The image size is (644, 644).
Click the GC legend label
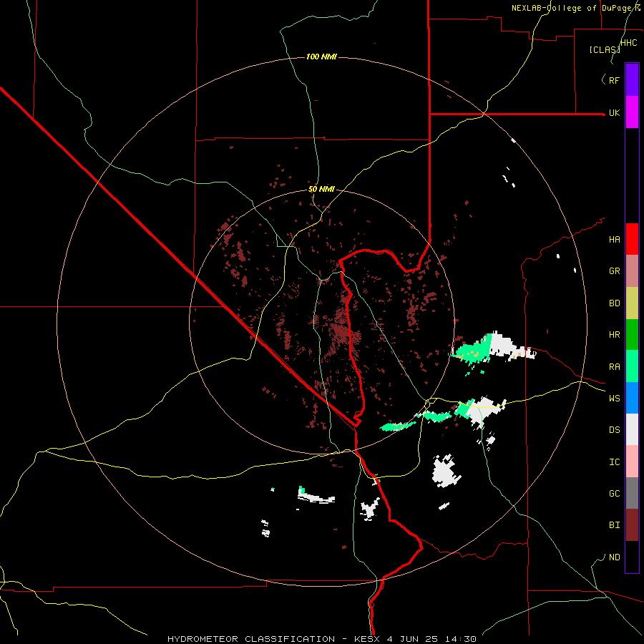point(614,494)
